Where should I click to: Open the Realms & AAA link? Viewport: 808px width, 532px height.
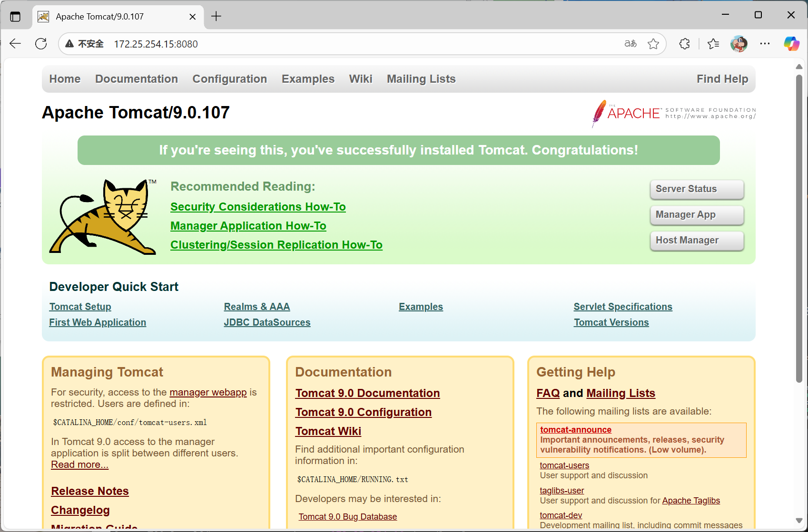(257, 307)
